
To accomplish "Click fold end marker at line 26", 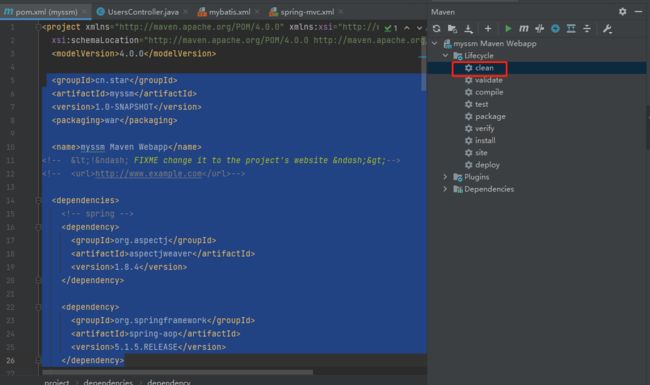I will (x=38, y=361).
